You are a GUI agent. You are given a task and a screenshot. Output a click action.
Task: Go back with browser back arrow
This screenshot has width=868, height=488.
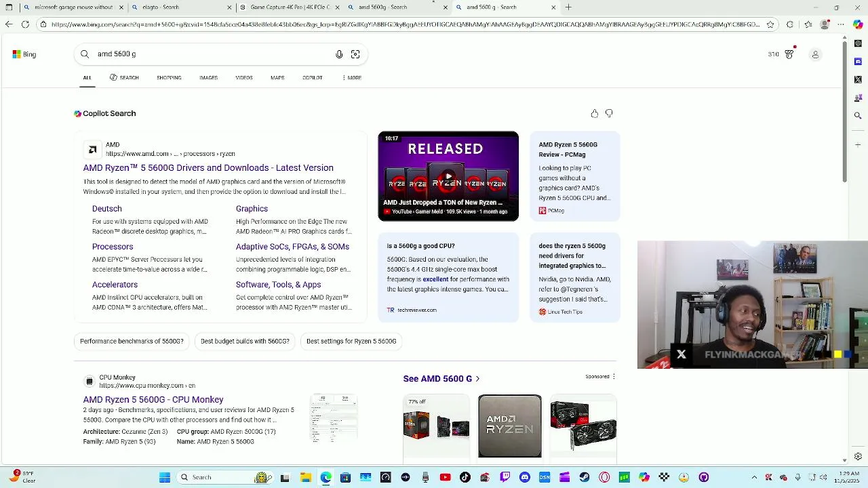tap(8, 24)
